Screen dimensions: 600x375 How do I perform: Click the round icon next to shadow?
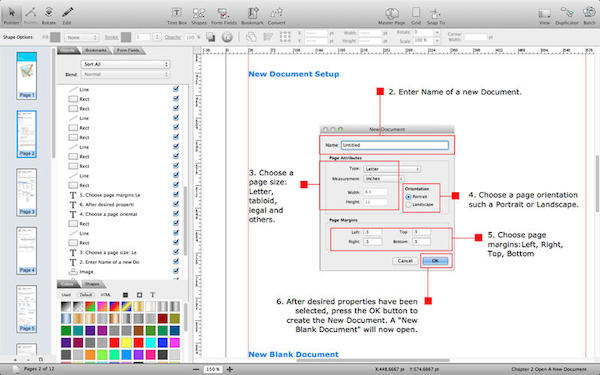[x=227, y=37]
